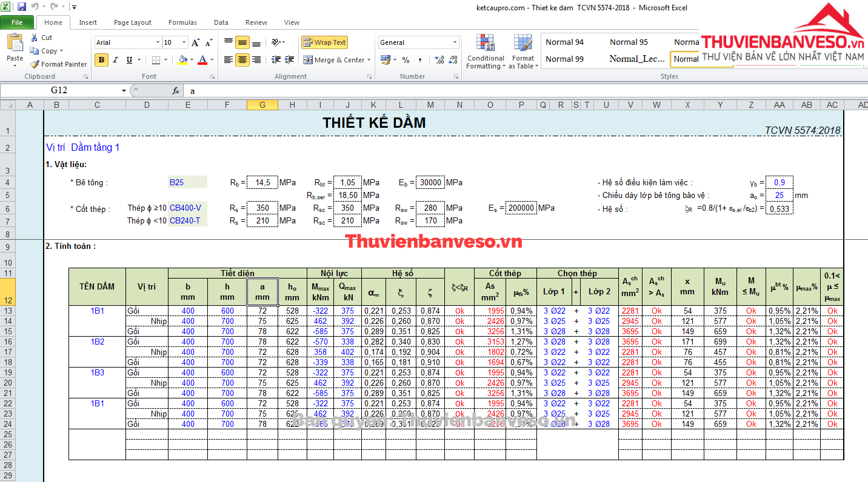Toggle center alignment
The height and width of the screenshot is (482, 868).
[241, 61]
